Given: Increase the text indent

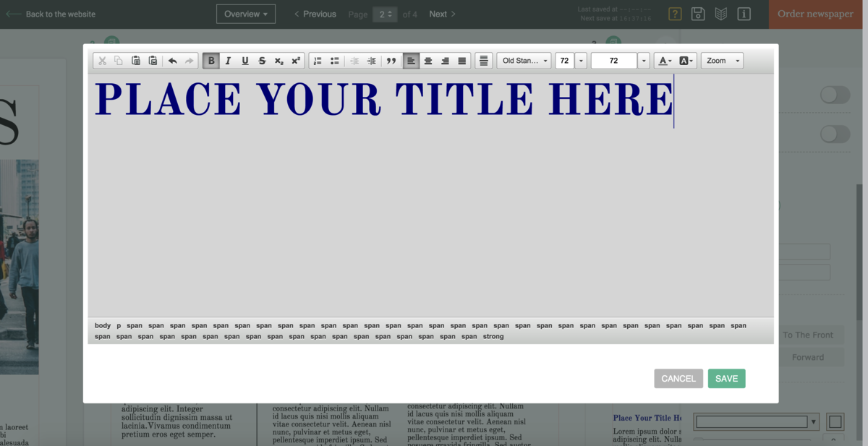Looking at the screenshot, I should tap(372, 61).
